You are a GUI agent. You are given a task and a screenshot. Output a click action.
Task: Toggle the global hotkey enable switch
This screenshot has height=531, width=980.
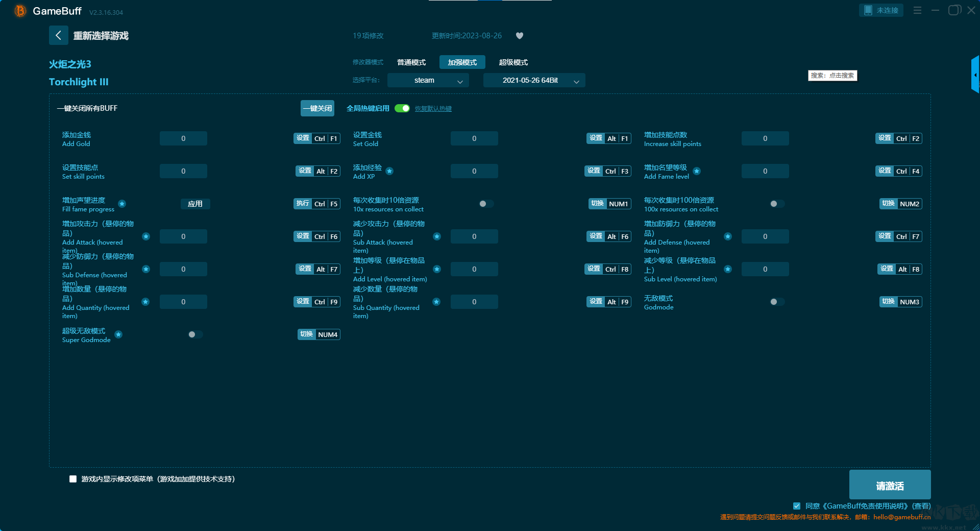[402, 108]
